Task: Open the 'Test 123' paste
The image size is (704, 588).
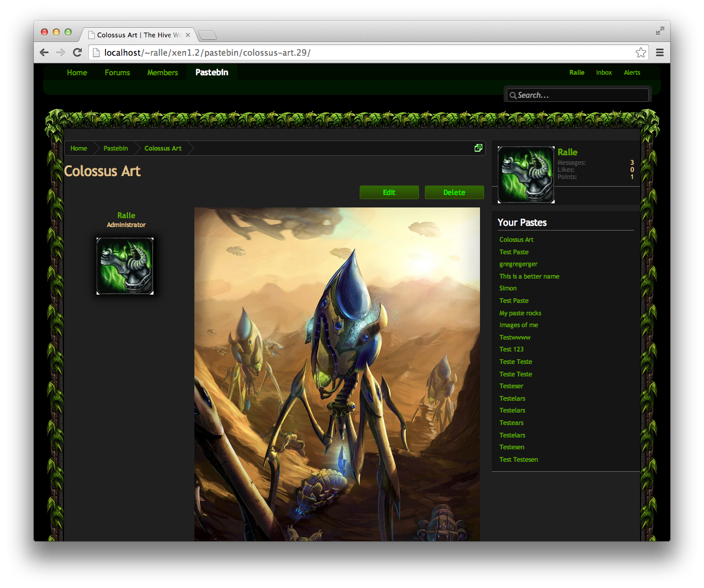Action: coord(511,349)
